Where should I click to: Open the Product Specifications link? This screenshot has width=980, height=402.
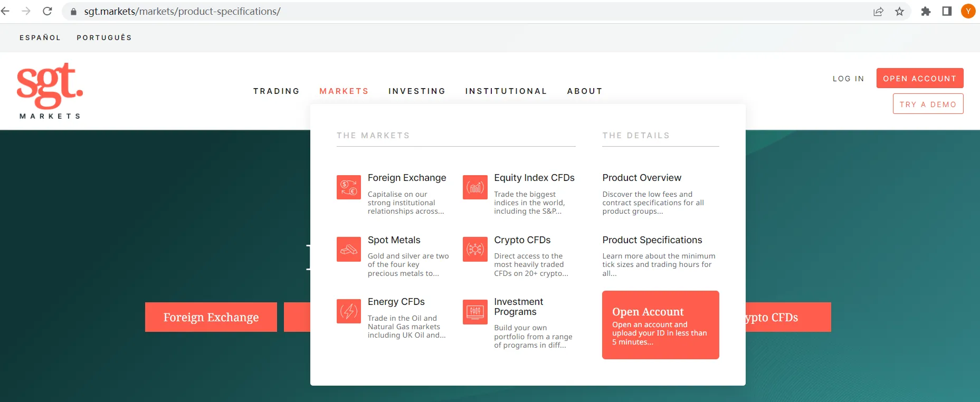pos(652,240)
